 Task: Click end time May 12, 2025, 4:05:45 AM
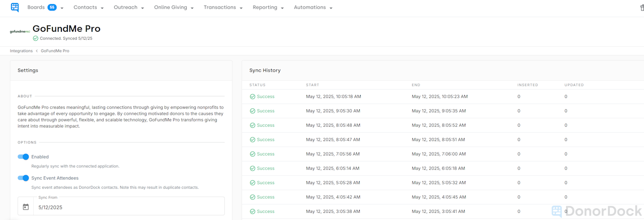[x=439, y=197]
